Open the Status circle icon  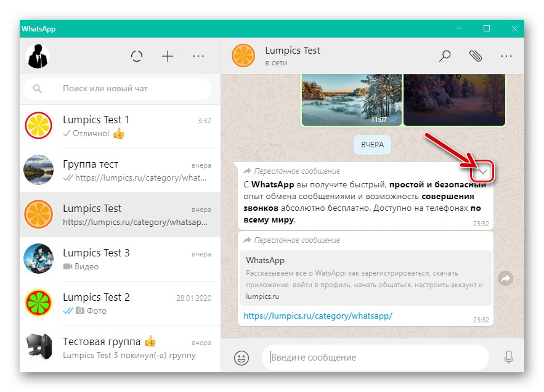pos(137,56)
